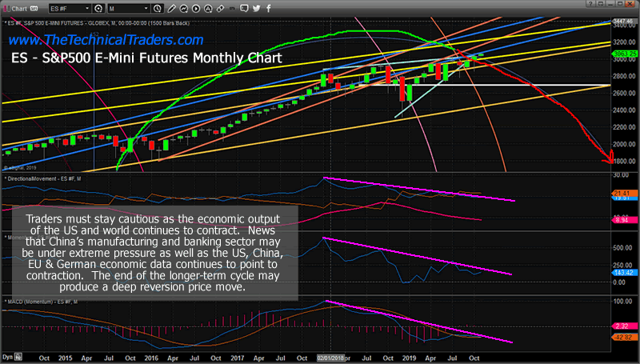The height and width of the screenshot is (364, 640).
Task: Share chart via Twitter icon
Action: (256, 8)
